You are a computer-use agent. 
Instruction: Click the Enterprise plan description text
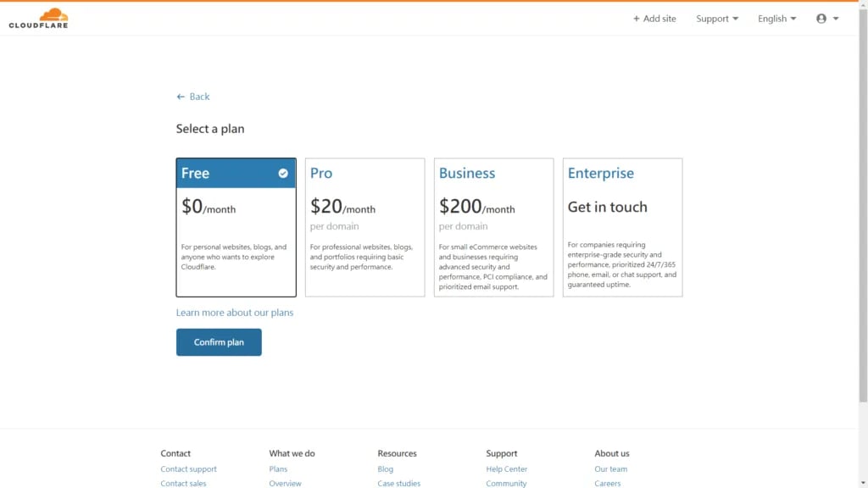click(621, 264)
